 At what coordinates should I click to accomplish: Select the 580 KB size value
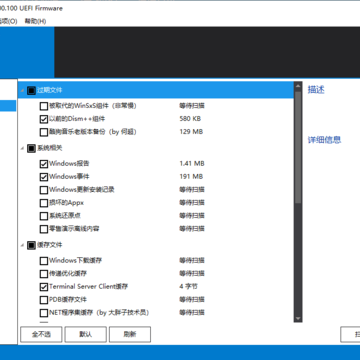pyautogui.click(x=190, y=119)
